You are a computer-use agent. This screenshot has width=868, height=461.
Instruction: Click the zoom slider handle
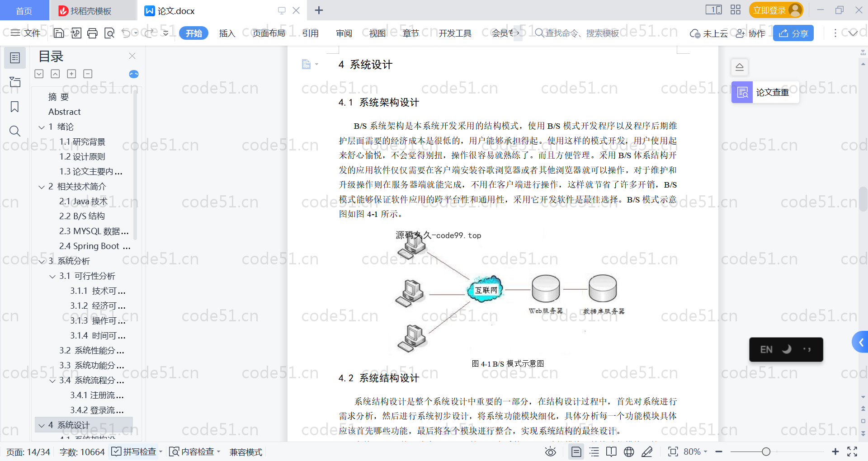tap(766, 452)
